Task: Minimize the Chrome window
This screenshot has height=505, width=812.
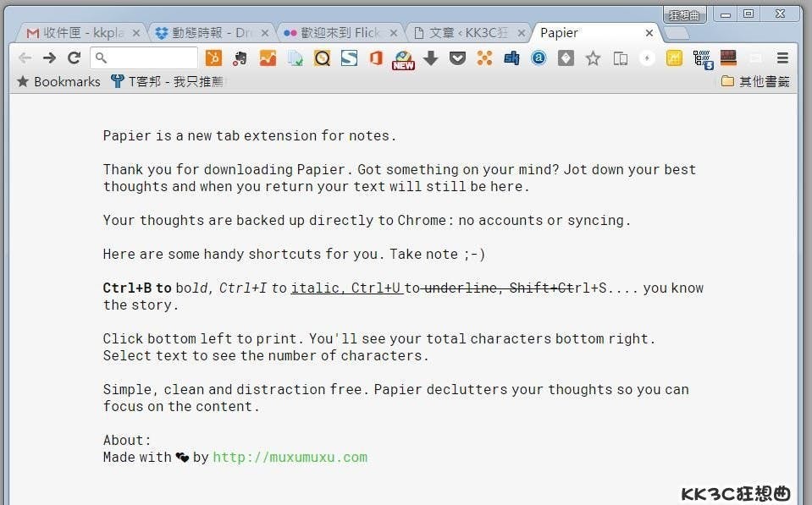Action: click(x=726, y=14)
